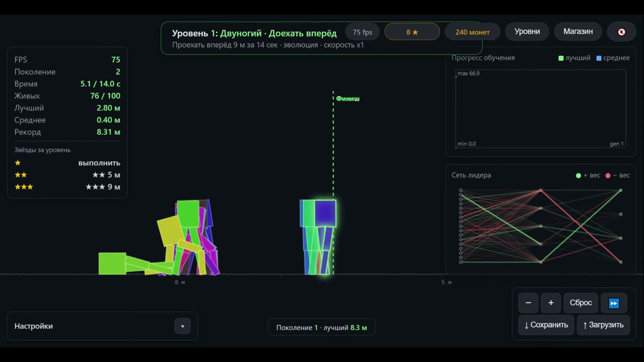Screen dimensions: 644x362
Task: Click the 5 м ground distance marker
Action: pos(446,282)
